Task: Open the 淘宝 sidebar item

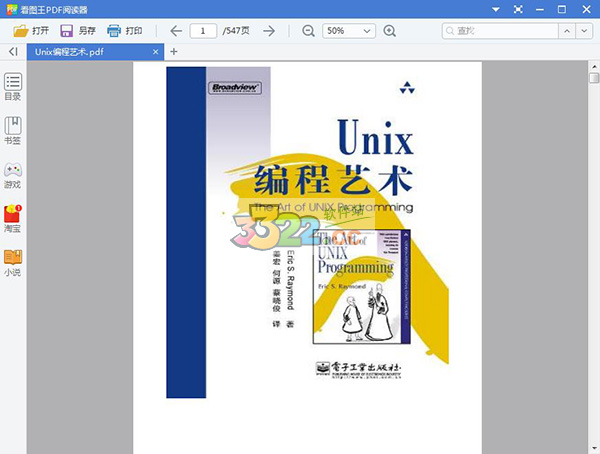Action: (13, 219)
